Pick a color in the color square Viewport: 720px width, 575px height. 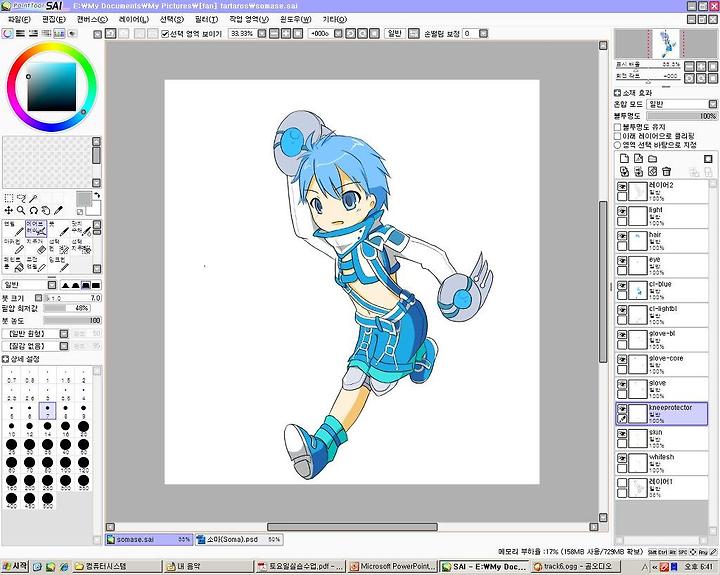pos(51,87)
